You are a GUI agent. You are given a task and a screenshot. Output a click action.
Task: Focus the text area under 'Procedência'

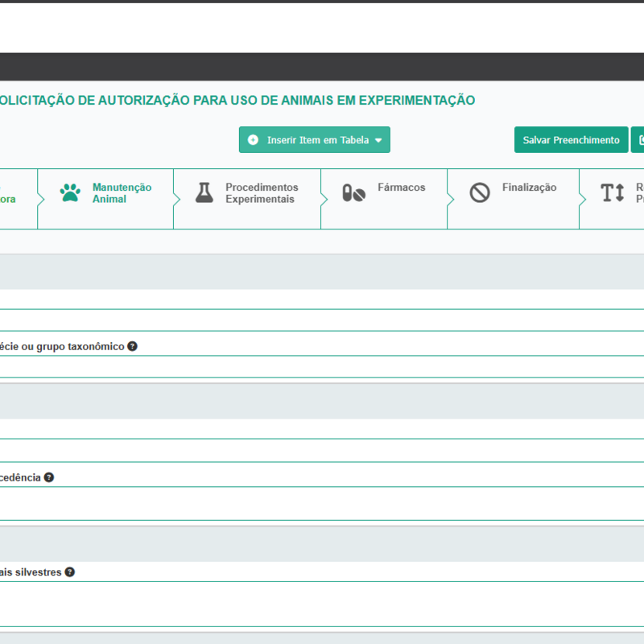coord(322,503)
